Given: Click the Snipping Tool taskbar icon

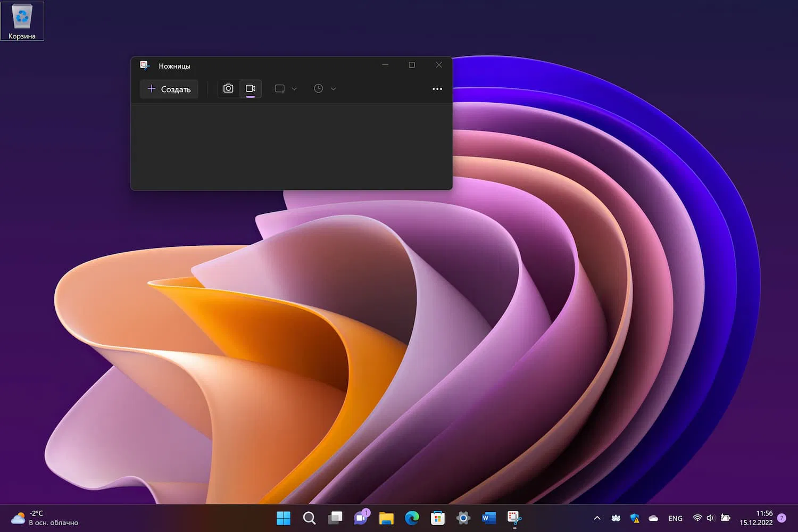Looking at the screenshot, I should click(514, 518).
